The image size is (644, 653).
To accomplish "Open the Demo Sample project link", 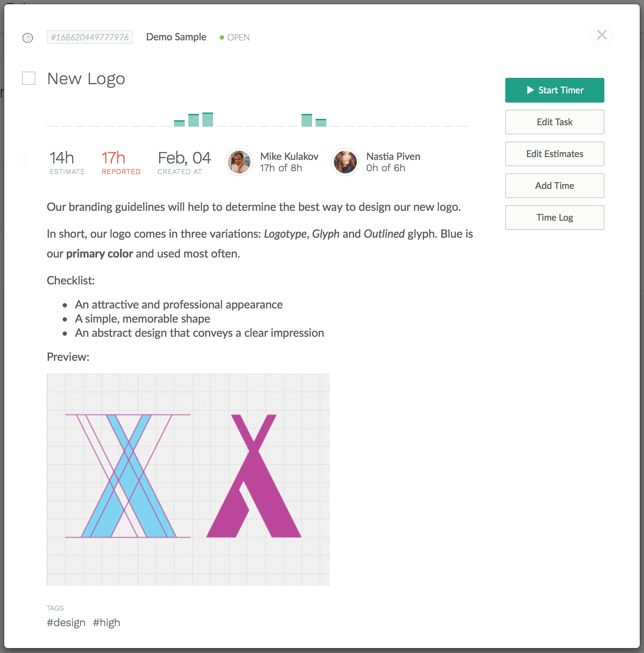I will click(176, 37).
